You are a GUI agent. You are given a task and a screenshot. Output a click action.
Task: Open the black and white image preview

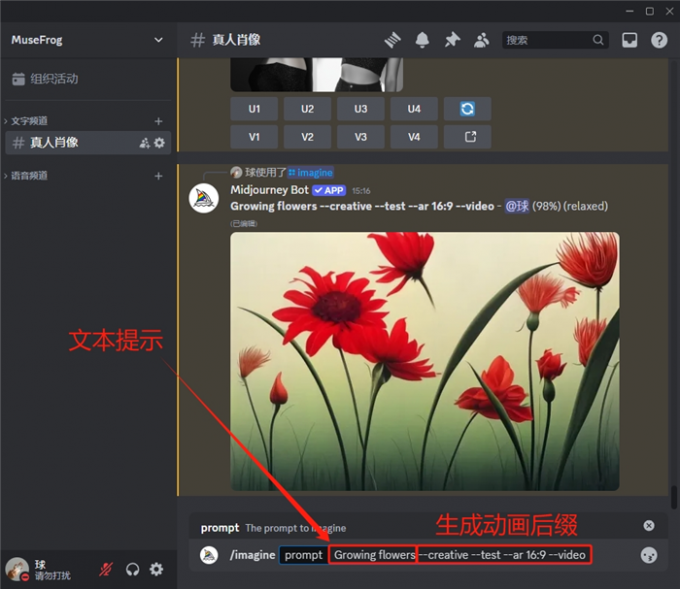[317, 75]
